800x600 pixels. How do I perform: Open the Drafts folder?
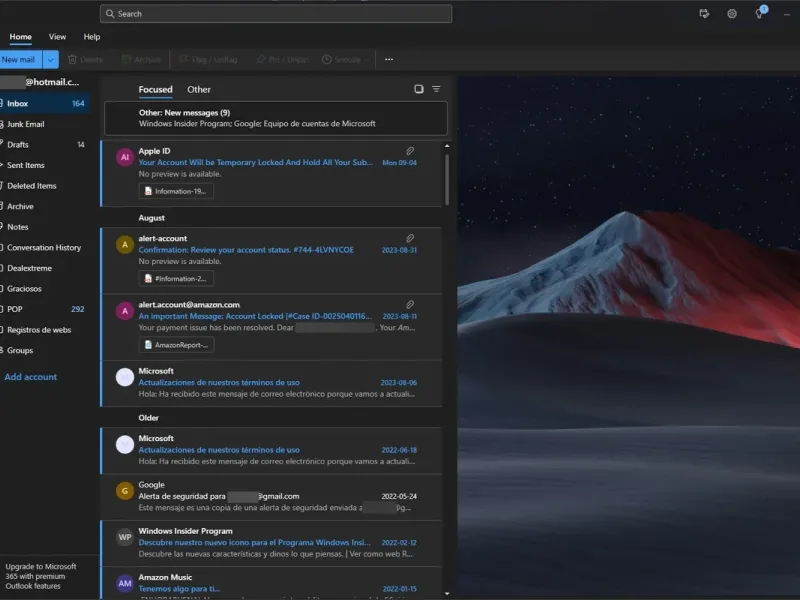(44, 145)
